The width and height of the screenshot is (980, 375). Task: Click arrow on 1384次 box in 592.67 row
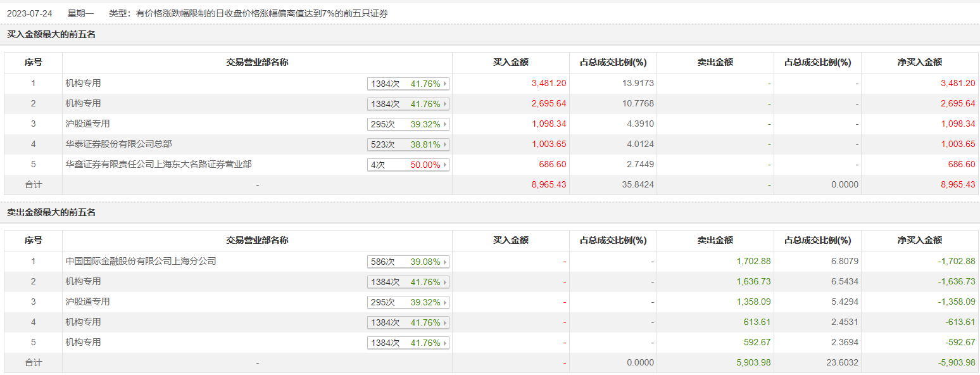coord(446,343)
